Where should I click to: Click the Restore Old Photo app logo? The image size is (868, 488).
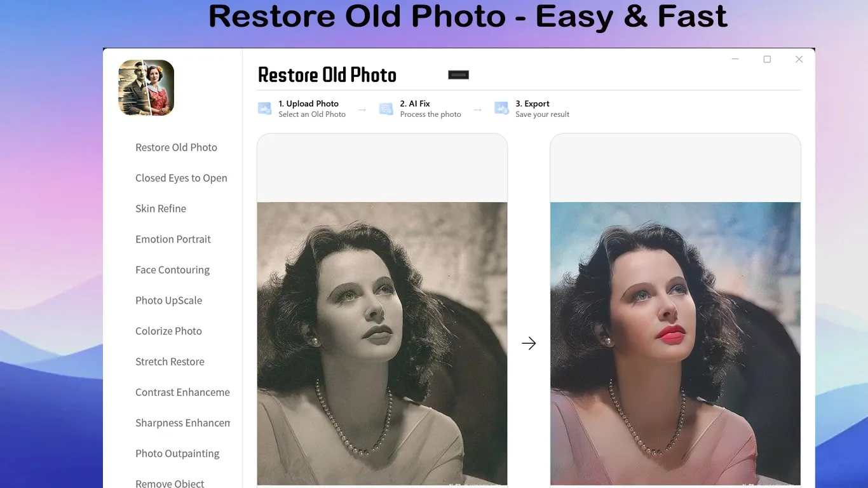pos(146,88)
